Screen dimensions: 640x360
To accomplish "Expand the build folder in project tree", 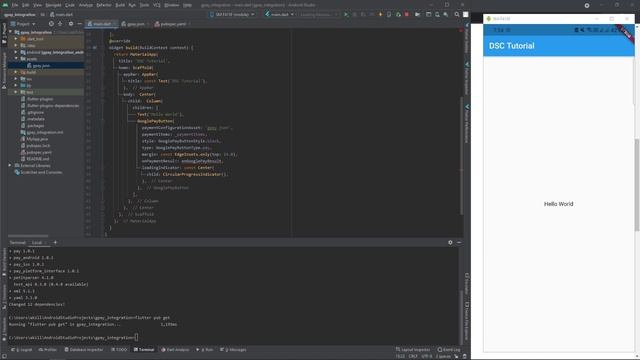I will [16, 72].
